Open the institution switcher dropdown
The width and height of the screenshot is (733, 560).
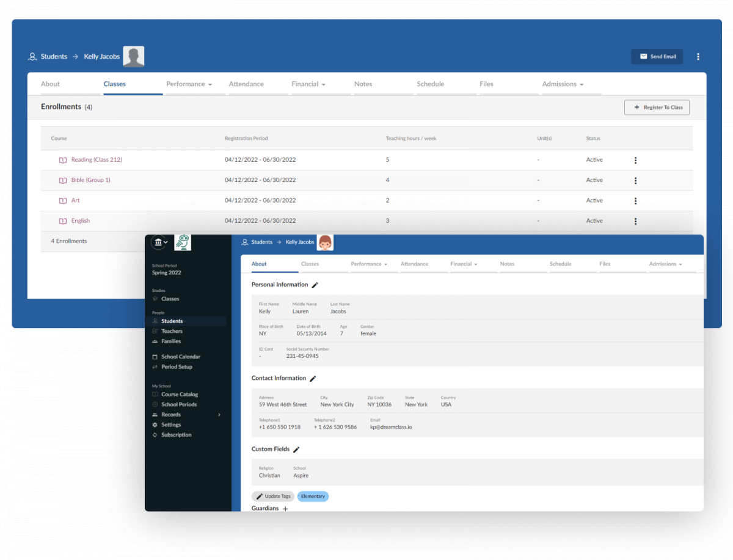point(159,242)
